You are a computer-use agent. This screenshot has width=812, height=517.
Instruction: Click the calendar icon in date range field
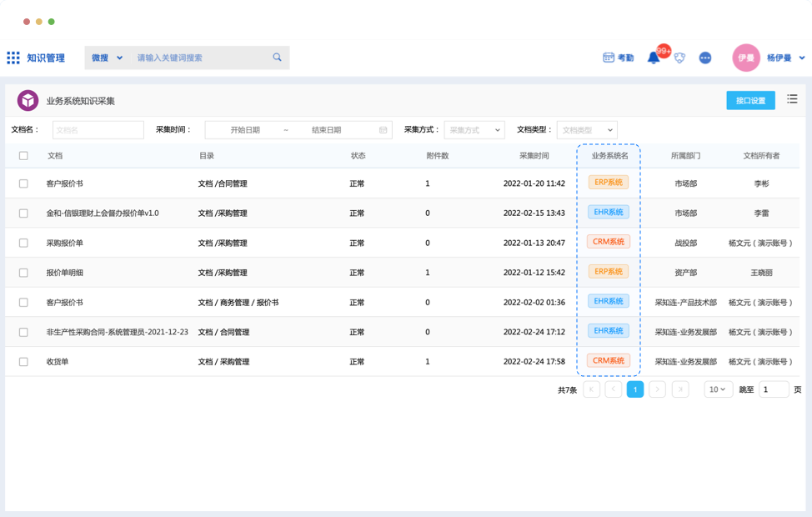pos(383,130)
